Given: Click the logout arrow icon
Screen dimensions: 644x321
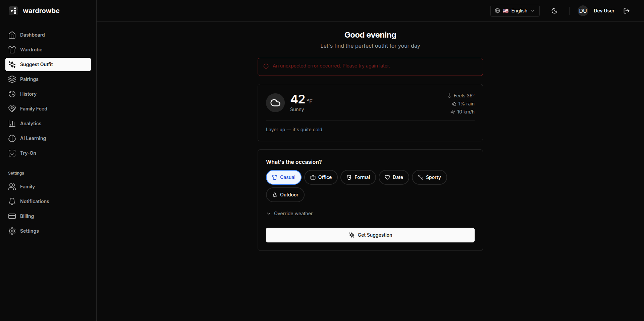Looking at the screenshot, I should click(626, 11).
